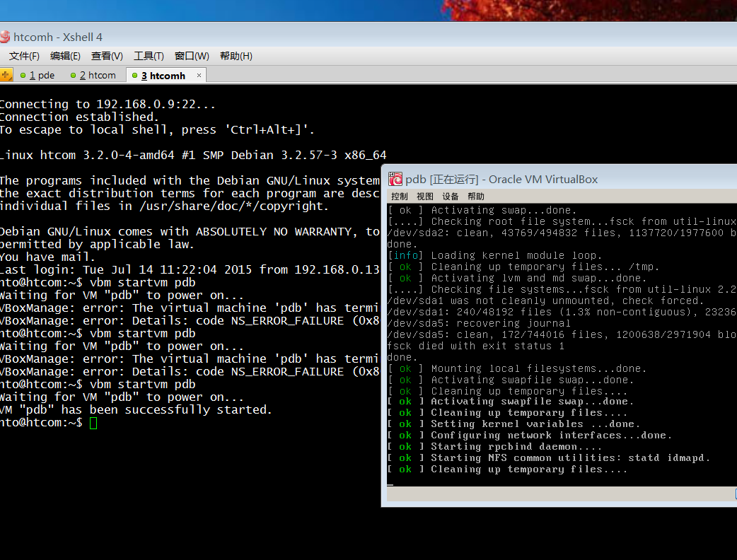Open the 窗口(W) menu in Xshell
The height and width of the screenshot is (560, 737).
[x=192, y=56]
